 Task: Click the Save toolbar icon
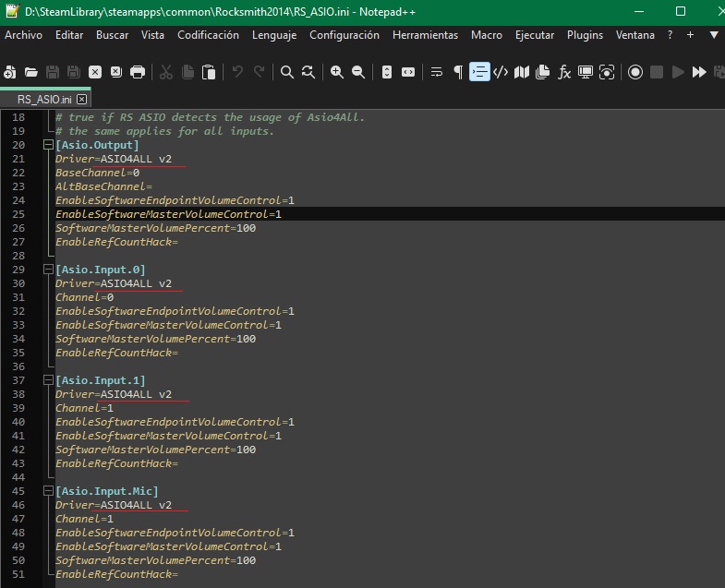(x=53, y=72)
